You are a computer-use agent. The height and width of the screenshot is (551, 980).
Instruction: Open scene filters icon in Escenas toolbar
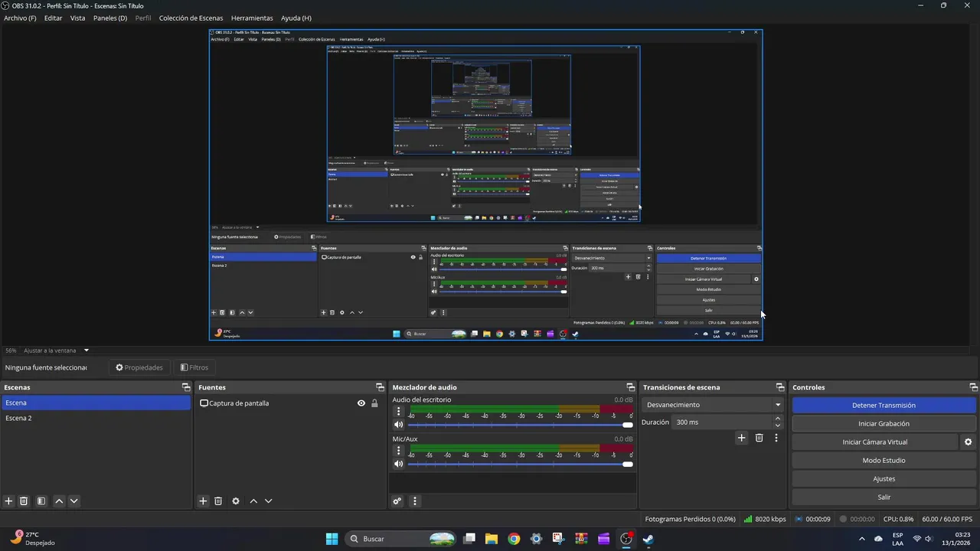pos(41,501)
